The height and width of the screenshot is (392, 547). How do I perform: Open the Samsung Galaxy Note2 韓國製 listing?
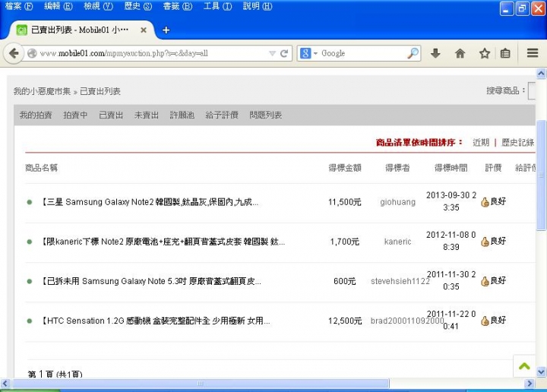click(150, 202)
